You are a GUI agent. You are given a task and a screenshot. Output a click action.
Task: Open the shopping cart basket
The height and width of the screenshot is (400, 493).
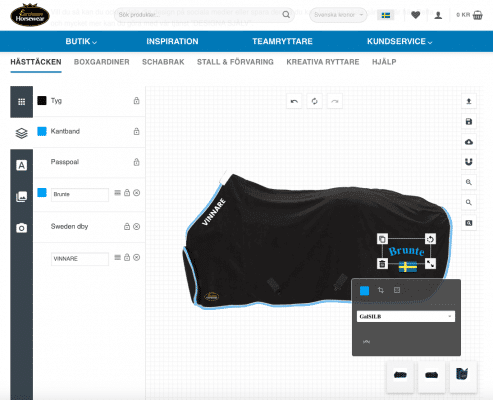478,15
